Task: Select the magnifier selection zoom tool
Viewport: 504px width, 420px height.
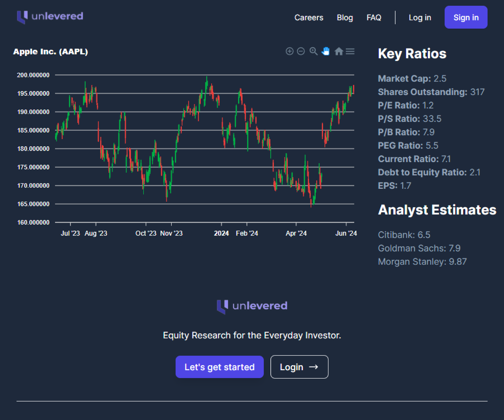Action: pos(313,51)
